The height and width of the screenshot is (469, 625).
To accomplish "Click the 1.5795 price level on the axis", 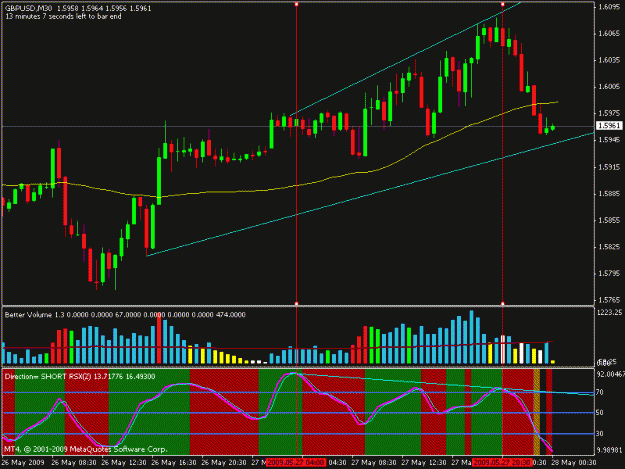I will [609, 274].
